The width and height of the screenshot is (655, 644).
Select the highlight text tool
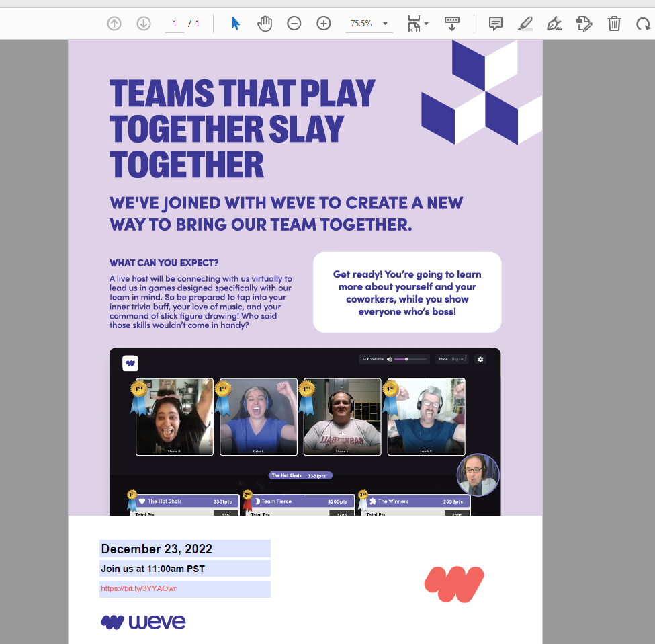point(525,24)
